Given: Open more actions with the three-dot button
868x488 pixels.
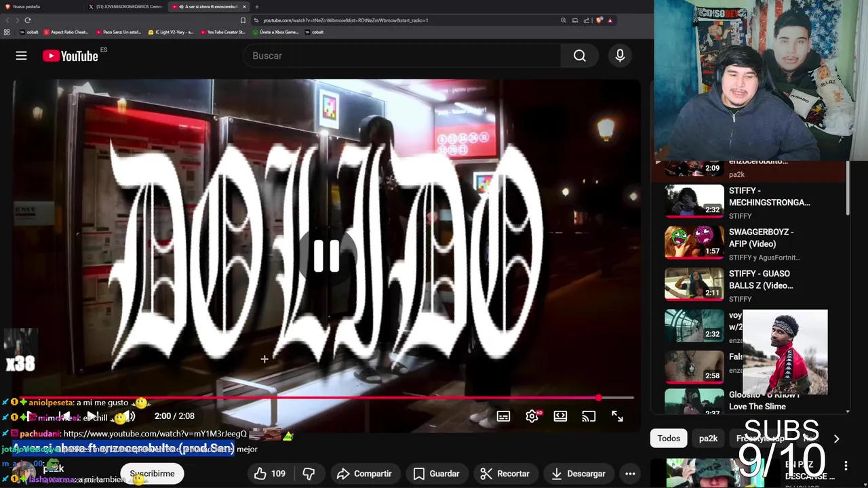Looking at the screenshot, I should click(x=630, y=474).
